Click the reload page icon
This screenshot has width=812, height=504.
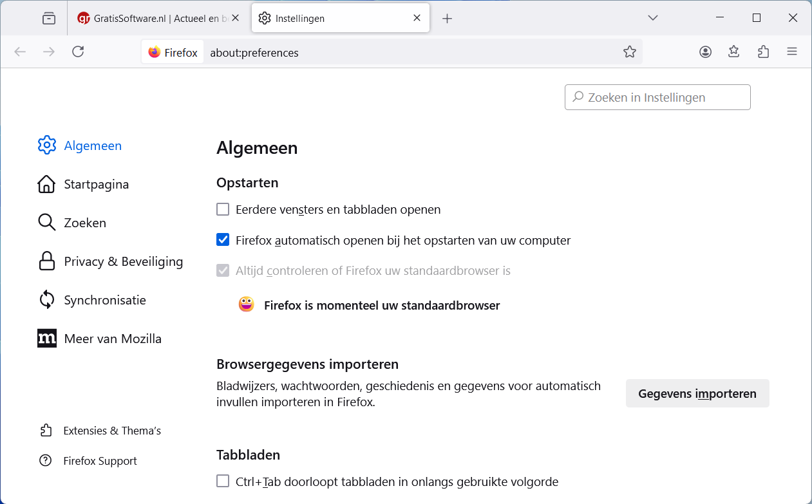pyautogui.click(x=78, y=51)
